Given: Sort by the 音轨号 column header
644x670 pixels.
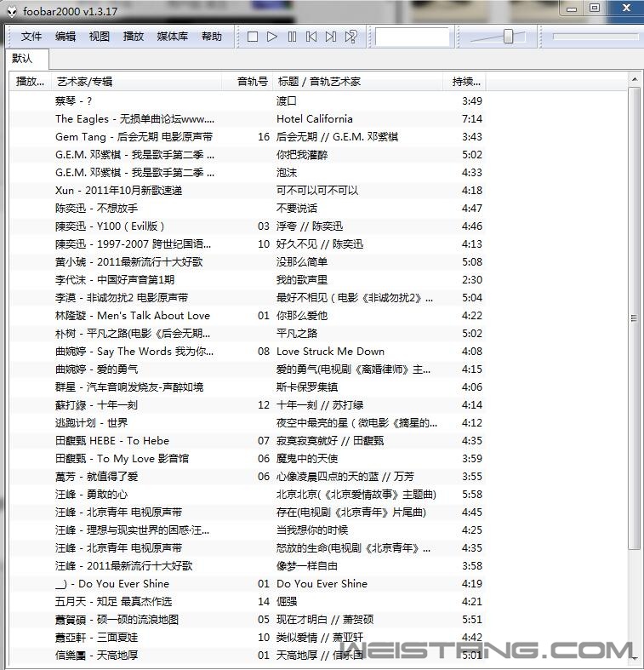Looking at the screenshot, I should 248,81.
